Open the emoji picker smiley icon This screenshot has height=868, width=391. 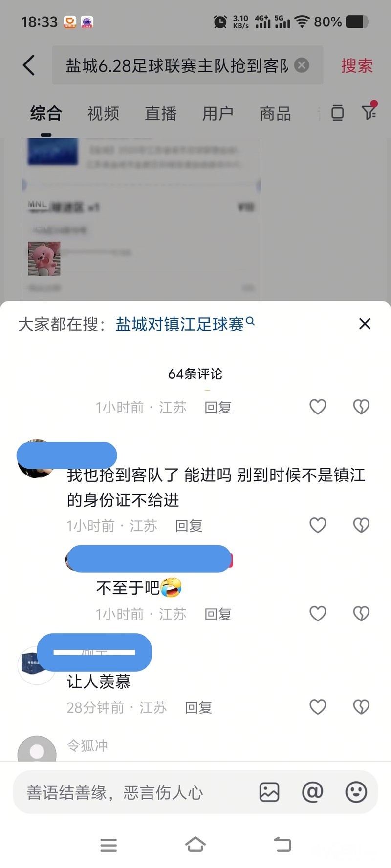click(356, 792)
